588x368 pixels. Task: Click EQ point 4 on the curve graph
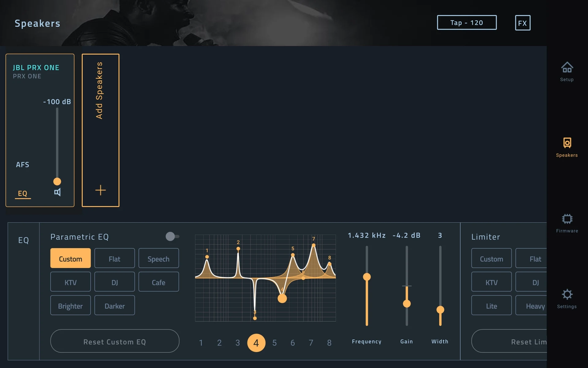point(282,298)
